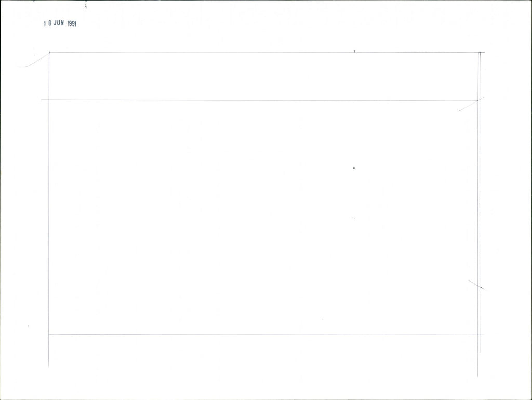This screenshot has width=532, height=400.
Task: Click the bottom-right corner line intersection
Action: 478,334
